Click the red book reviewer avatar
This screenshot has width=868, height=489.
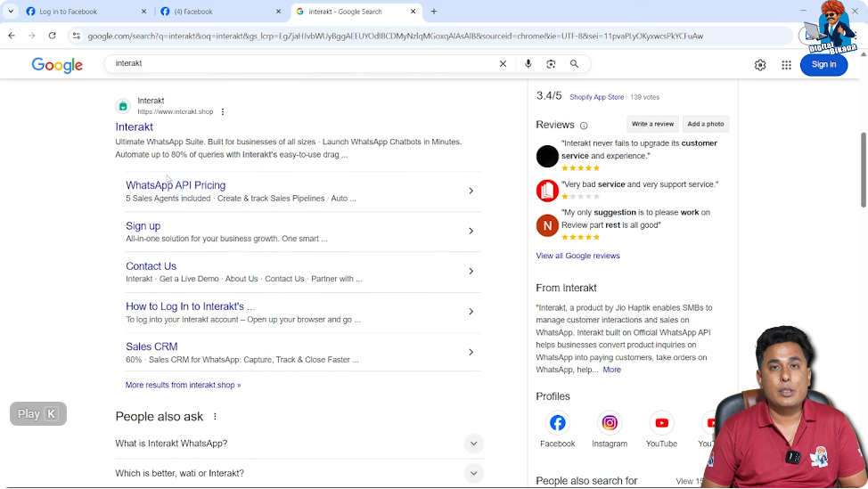(x=547, y=191)
